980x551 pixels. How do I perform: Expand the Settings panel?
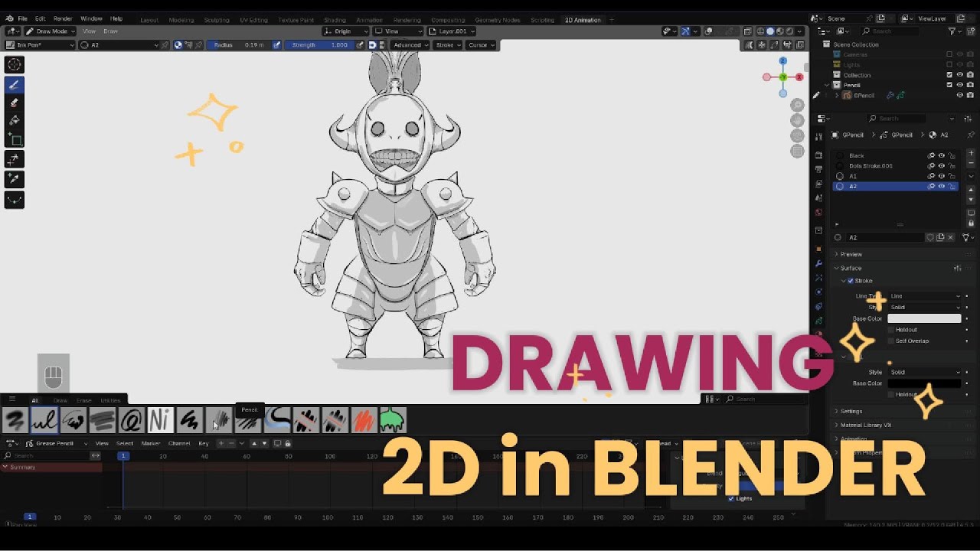(851, 411)
